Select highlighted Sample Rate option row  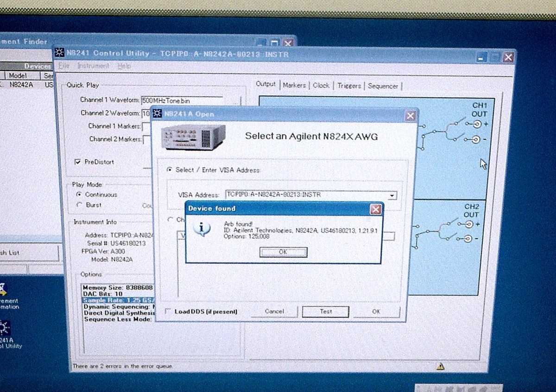118,300
